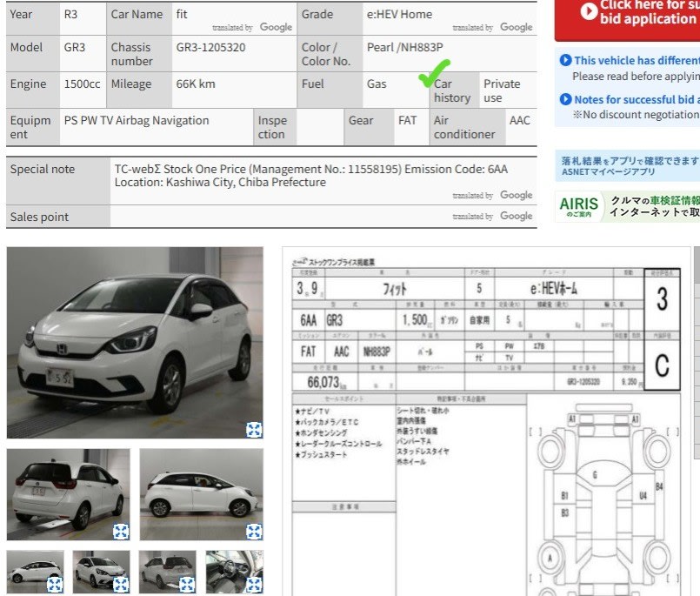Open the interior steering wheel thumbnail

coord(235,573)
